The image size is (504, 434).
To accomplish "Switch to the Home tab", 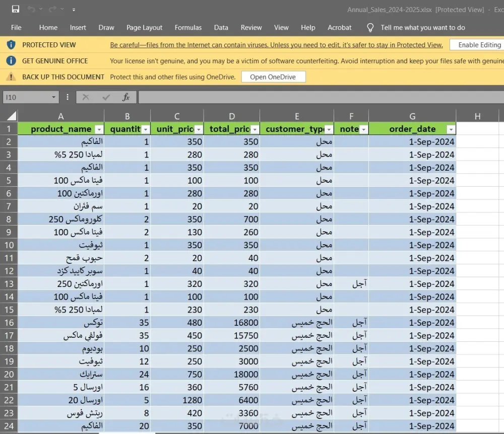I will pos(48,28).
